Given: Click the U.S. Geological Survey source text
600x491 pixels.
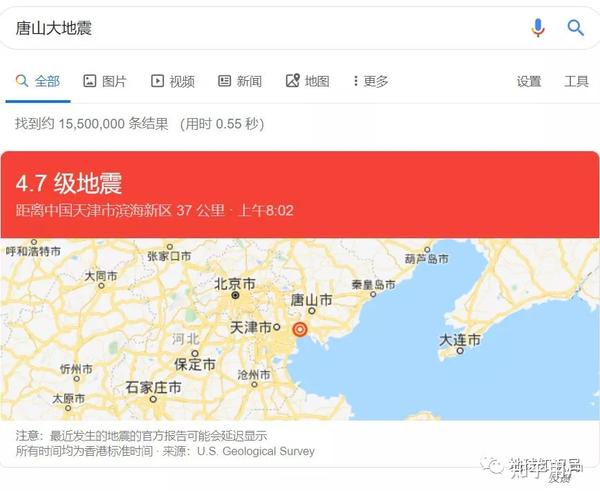Looking at the screenshot, I should coord(256,451).
